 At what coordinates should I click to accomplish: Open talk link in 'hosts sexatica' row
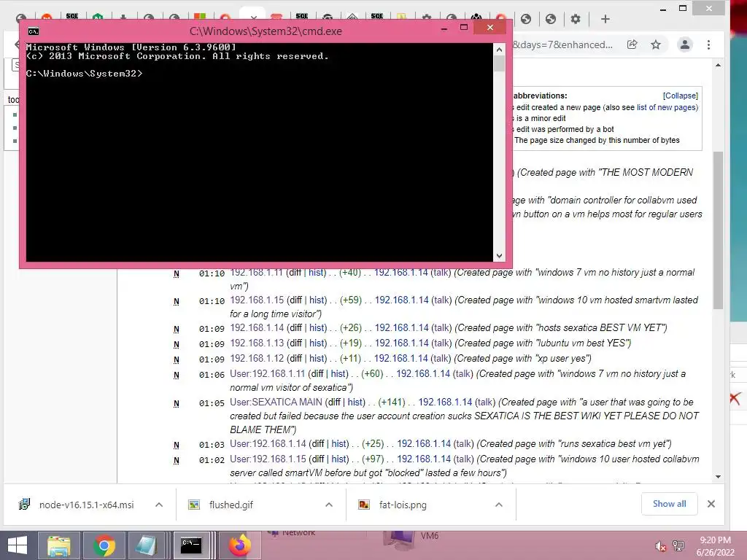pos(441,328)
